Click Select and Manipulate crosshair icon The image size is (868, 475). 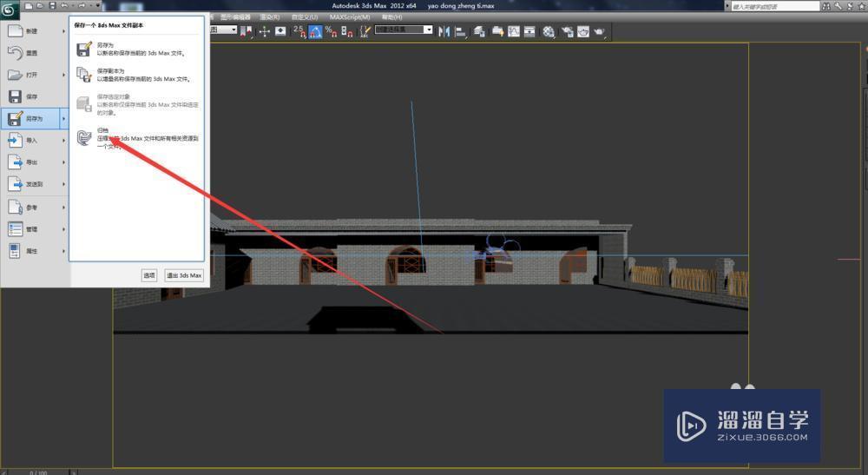(264, 31)
